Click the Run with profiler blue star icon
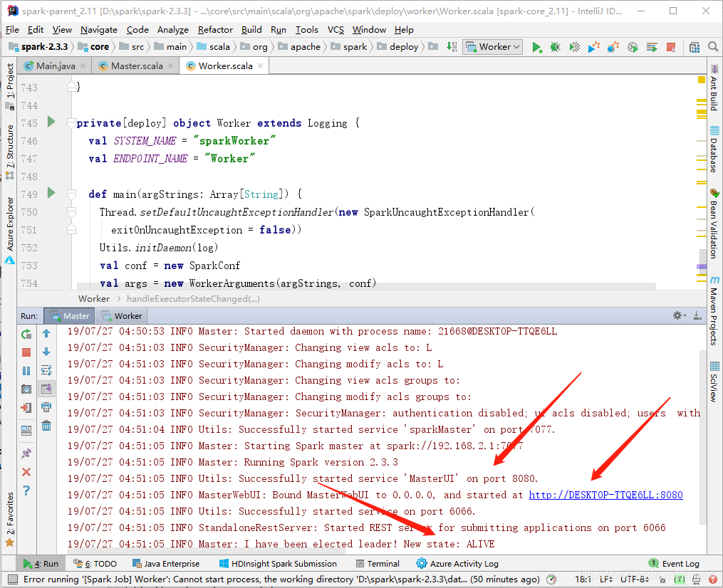This screenshot has width=723, height=588. [594, 47]
